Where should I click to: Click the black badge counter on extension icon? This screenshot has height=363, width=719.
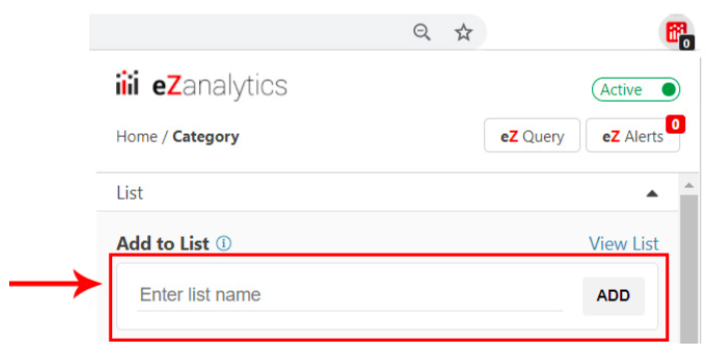[x=686, y=43]
